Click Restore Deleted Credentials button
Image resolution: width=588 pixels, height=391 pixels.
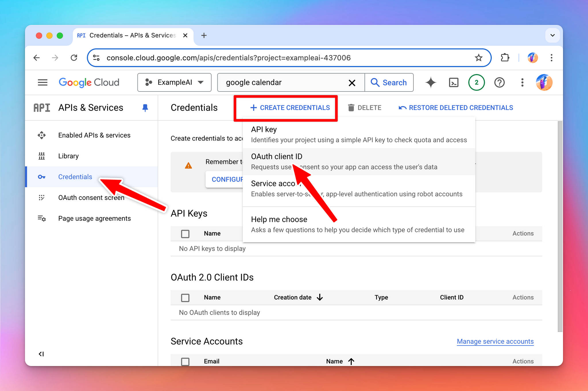click(456, 108)
